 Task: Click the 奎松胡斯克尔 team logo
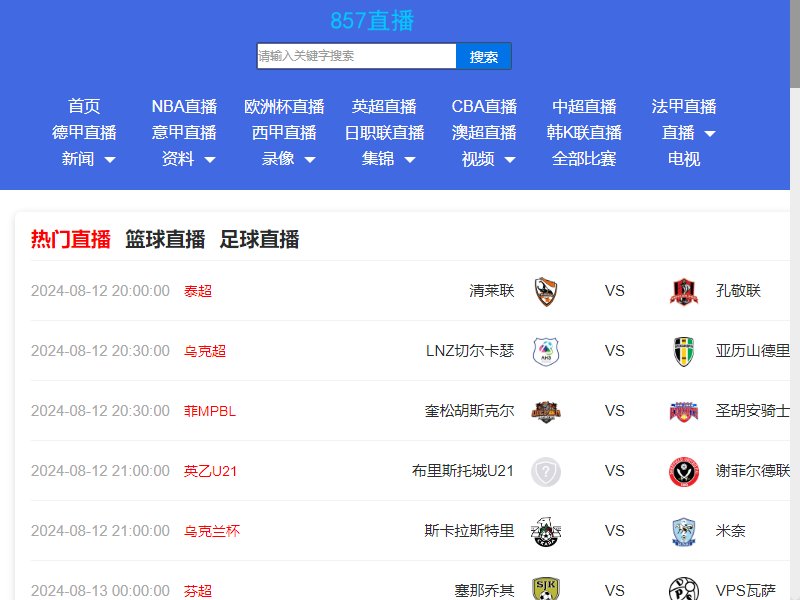pyautogui.click(x=545, y=411)
